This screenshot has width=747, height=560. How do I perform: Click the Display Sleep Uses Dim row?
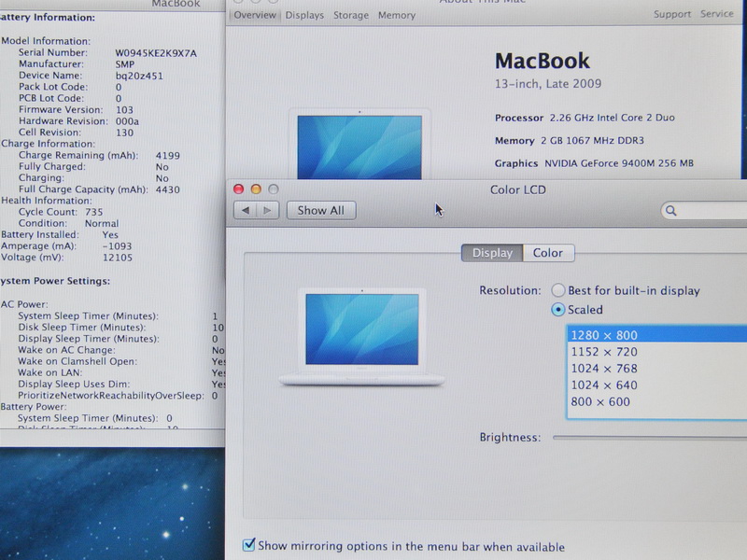[121, 384]
